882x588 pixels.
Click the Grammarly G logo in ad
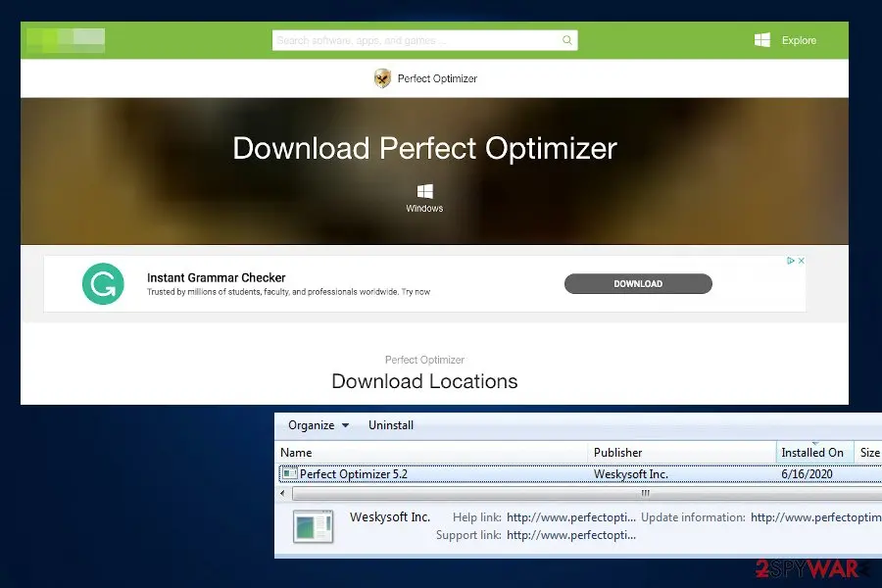coord(103,283)
